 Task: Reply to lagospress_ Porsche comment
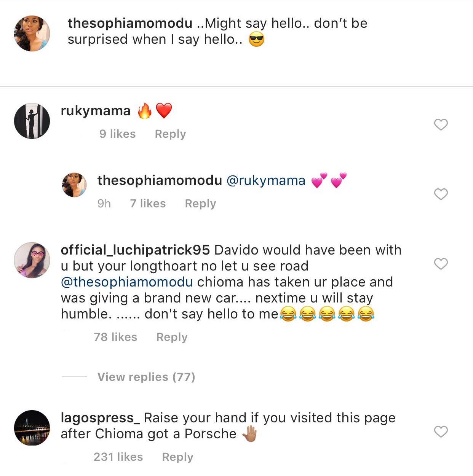coord(177,457)
